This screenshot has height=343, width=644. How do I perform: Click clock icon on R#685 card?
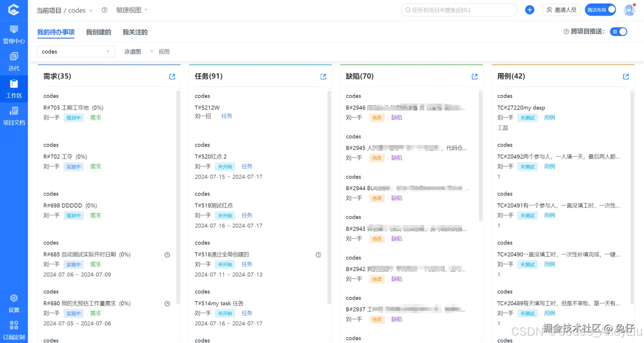click(167, 255)
